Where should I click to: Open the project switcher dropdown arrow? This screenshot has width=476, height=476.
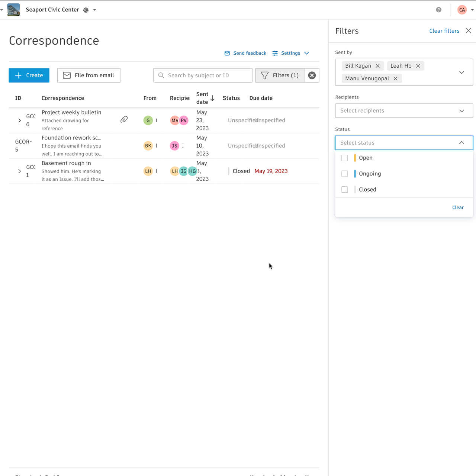[x=94, y=10]
